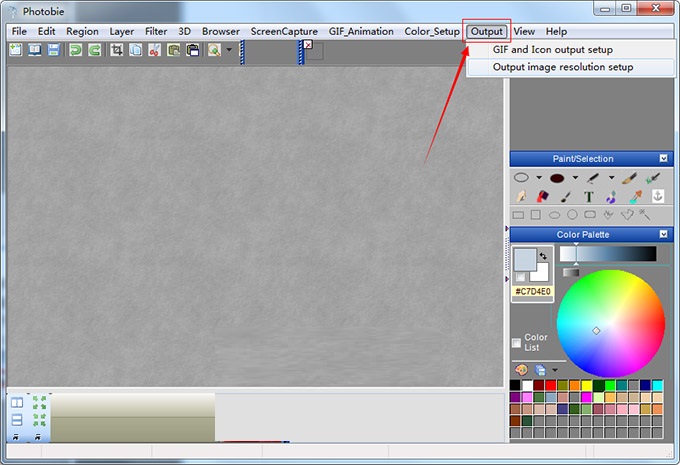The image size is (680, 465).
Task: Collapse the Paint/Selection panel
Action: (x=664, y=158)
